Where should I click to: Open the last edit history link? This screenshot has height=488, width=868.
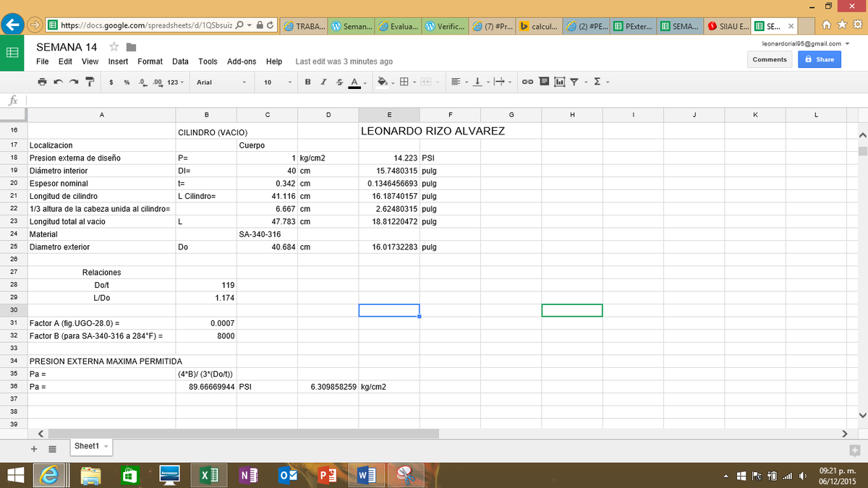(x=344, y=61)
